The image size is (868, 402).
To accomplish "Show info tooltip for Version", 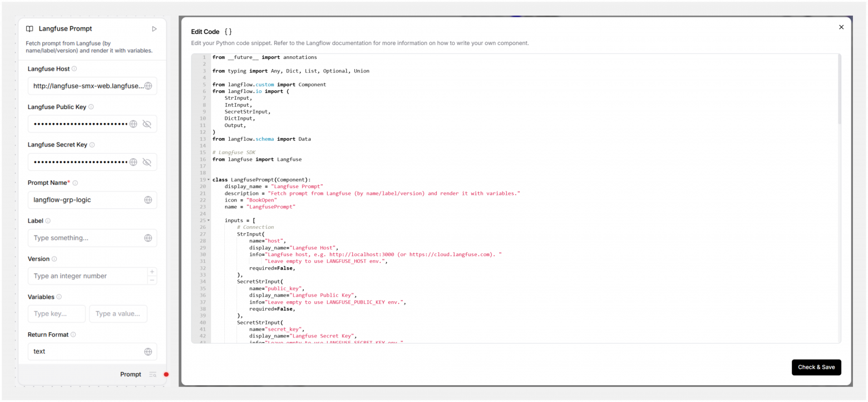I will click(x=55, y=259).
